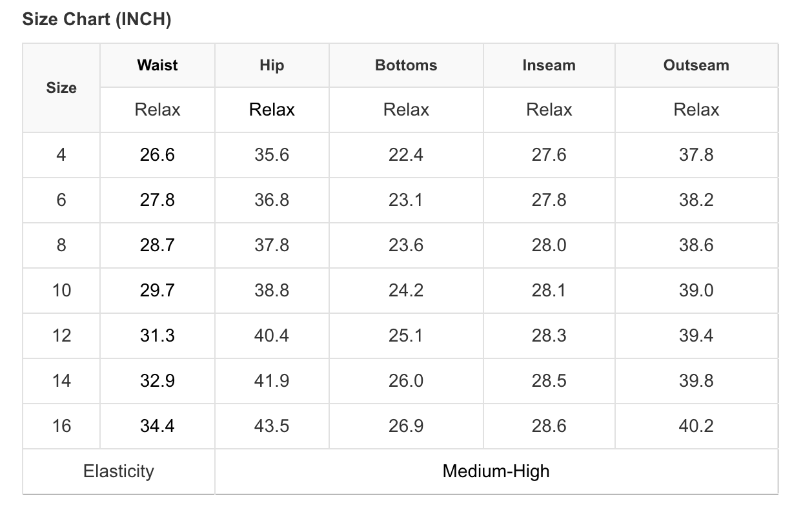Select the size 14 row label
812x514 pixels.
pyautogui.click(x=61, y=381)
